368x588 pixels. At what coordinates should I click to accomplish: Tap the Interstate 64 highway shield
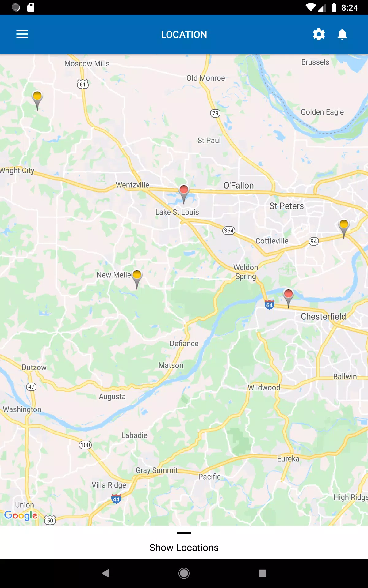click(x=269, y=305)
